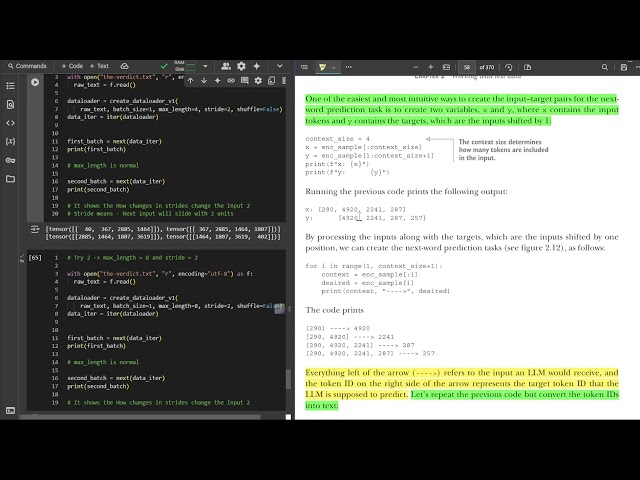
Task: Click the 'Running the previous code prints' sentence
Action: click(x=406, y=191)
